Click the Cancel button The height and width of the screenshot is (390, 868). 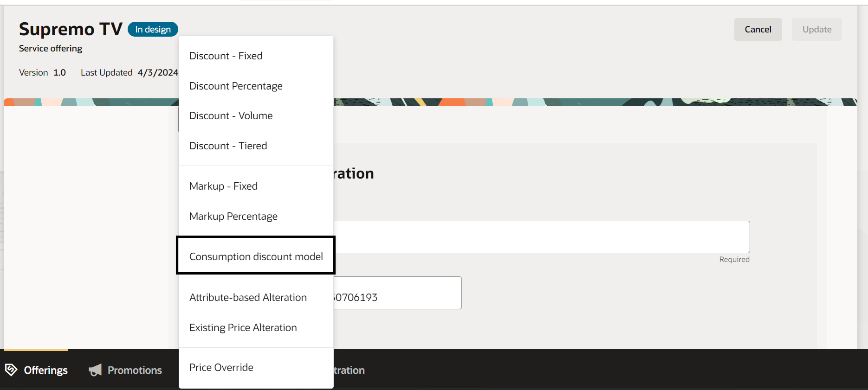click(758, 29)
